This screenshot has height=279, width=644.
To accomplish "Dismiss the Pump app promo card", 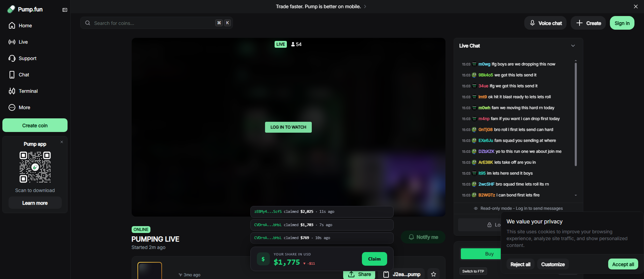I will [x=62, y=142].
